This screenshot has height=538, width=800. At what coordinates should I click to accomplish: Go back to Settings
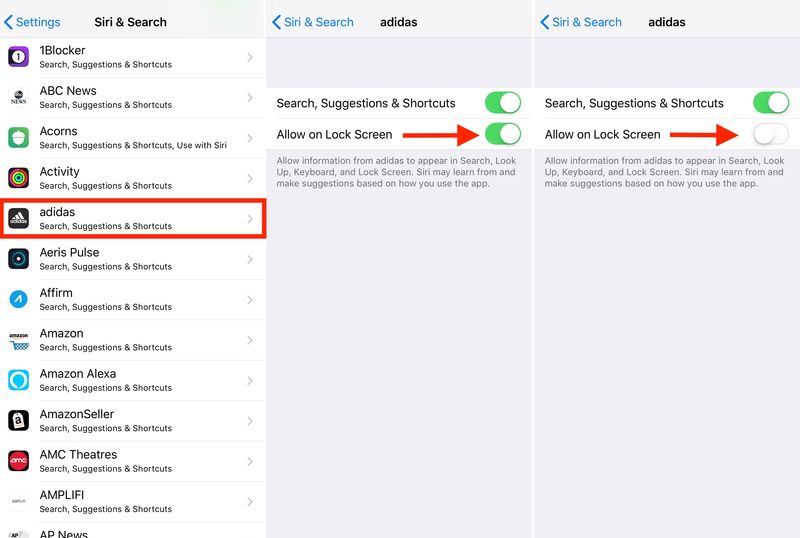point(32,22)
